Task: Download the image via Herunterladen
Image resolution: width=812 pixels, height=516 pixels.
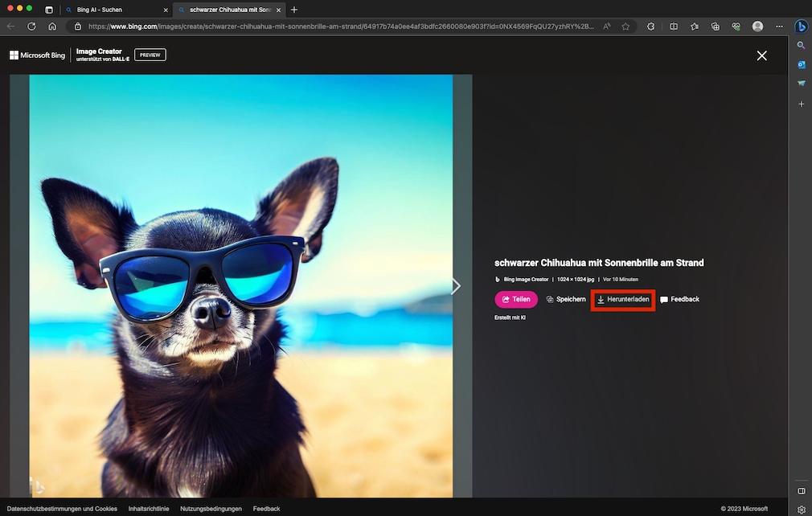Action: click(x=623, y=300)
